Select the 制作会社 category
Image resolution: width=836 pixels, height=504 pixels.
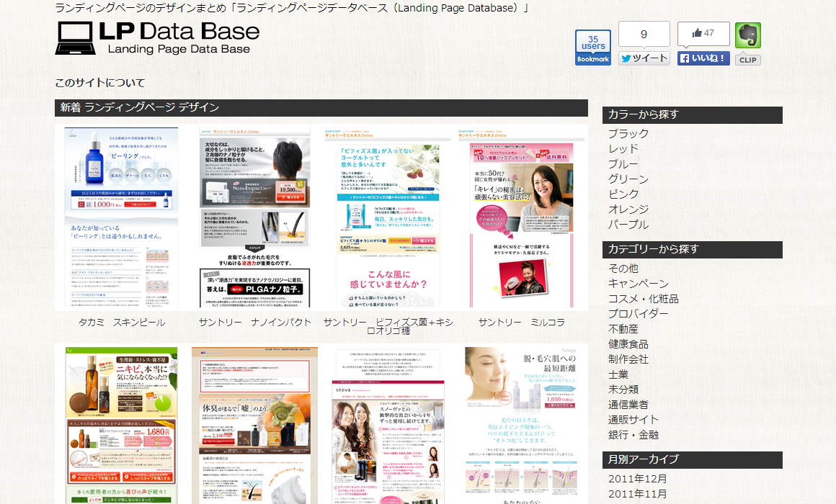pyautogui.click(x=628, y=359)
